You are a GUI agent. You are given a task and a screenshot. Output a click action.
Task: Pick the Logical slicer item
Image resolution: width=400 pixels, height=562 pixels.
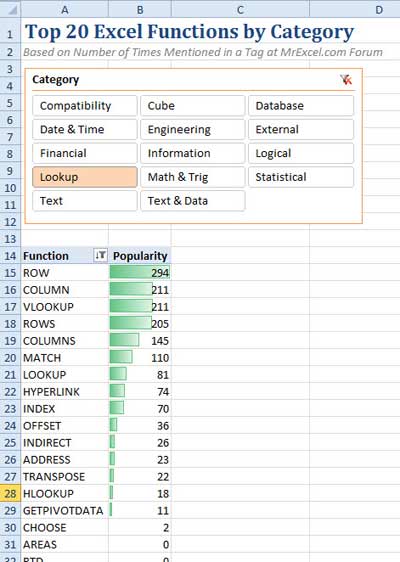tap(301, 153)
